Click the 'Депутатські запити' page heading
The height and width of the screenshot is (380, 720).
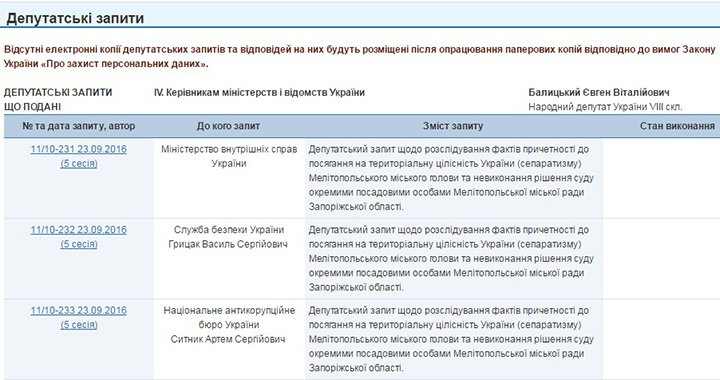tap(75, 18)
